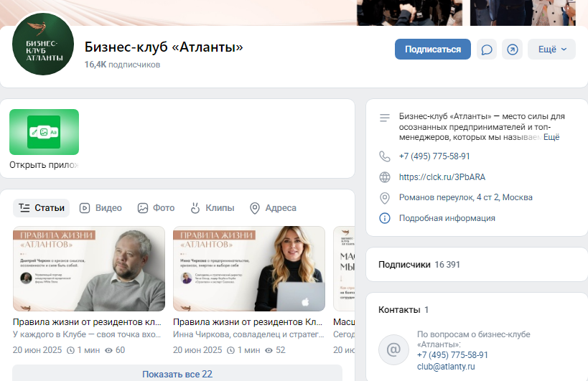Viewport: 588px width, 381px height.
Task: Click Показать все 22 button
Action: click(x=177, y=374)
